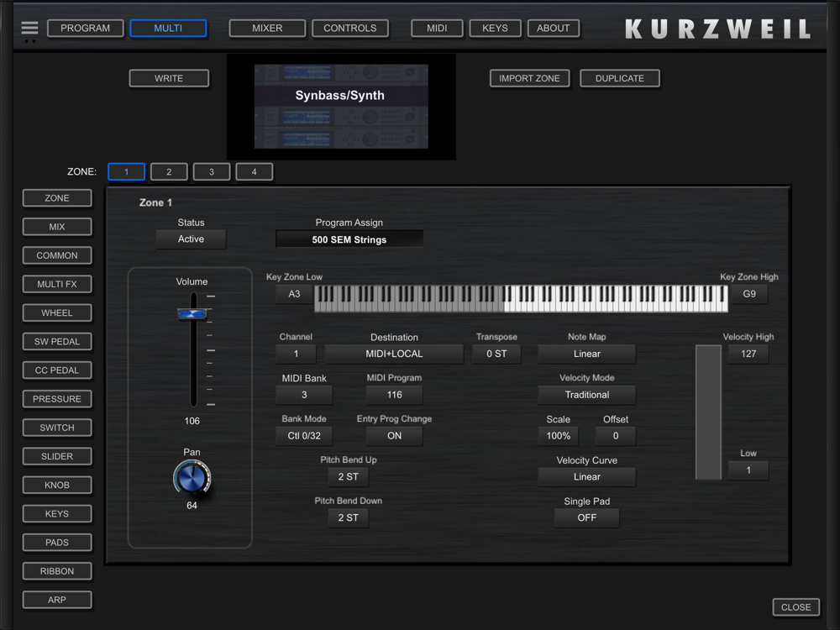This screenshot has height=630, width=840.
Task: Click the Pitch Bend Down 2 ST field
Action: point(349,517)
